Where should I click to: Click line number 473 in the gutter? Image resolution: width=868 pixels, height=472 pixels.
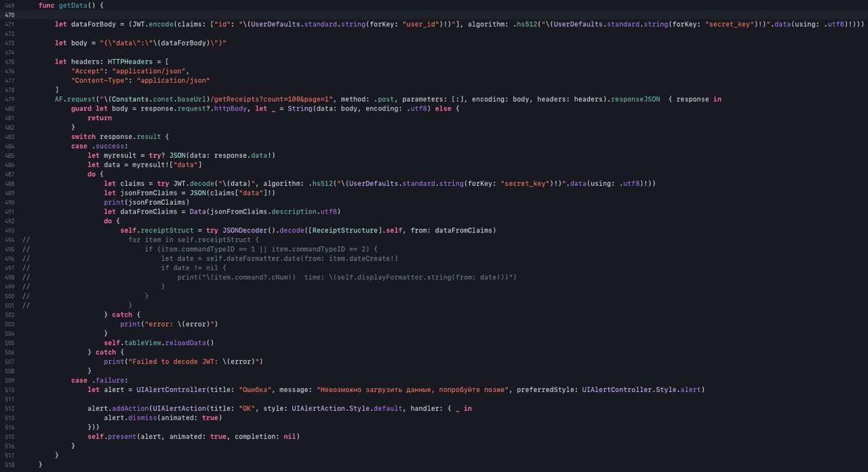coord(9,43)
